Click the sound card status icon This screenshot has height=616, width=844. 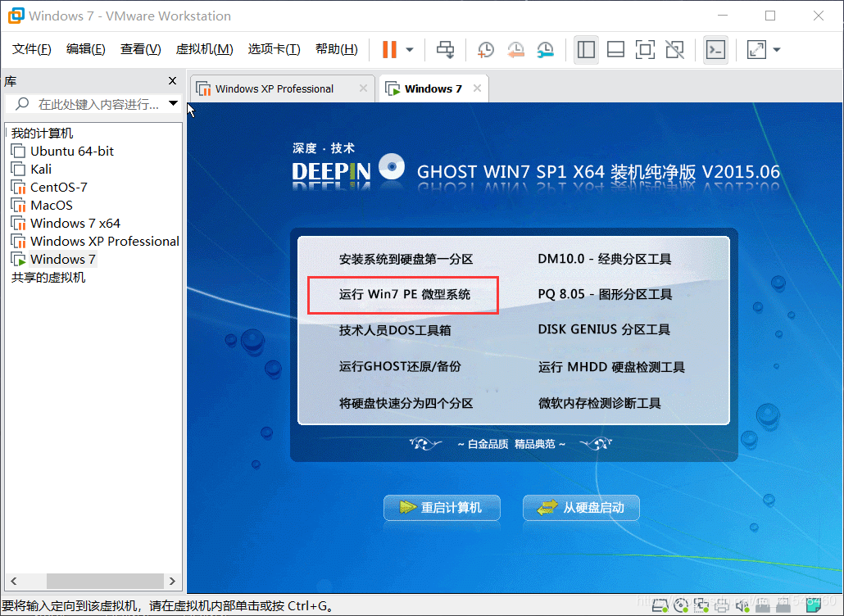tap(742, 606)
